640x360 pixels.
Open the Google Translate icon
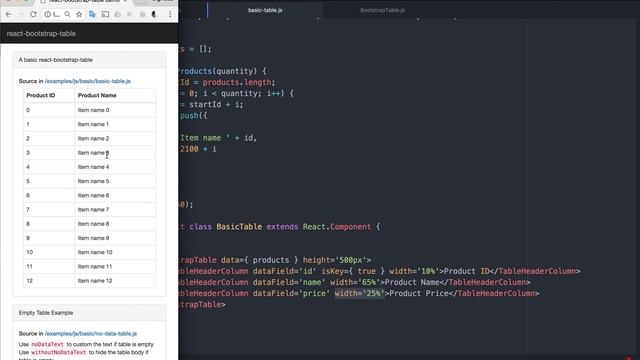[92, 14]
